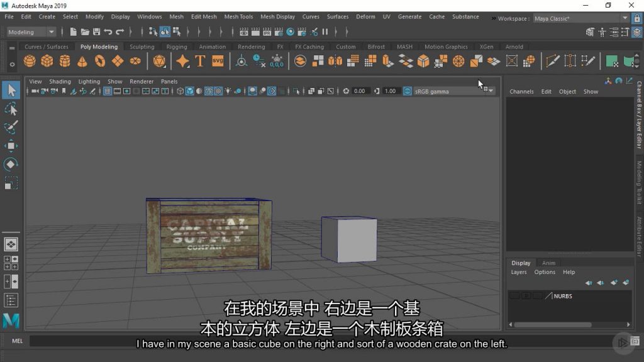This screenshot has width=644, height=362.
Task: Open the sRGB gamma view transform dropdown
Action: point(453,91)
